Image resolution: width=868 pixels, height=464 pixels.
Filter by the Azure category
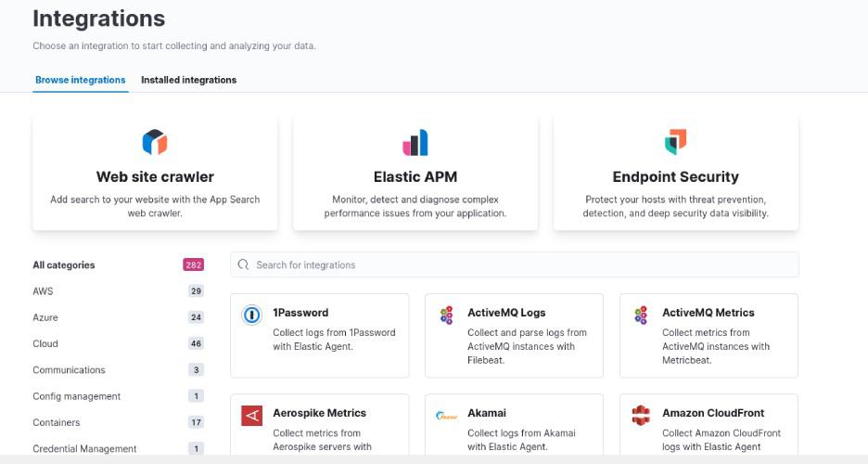click(45, 317)
